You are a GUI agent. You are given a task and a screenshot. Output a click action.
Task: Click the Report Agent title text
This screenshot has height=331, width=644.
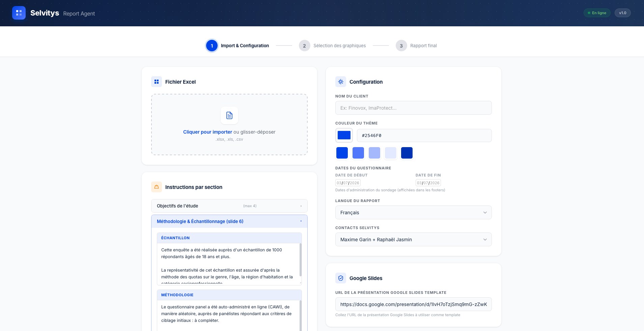click(x=79, y=13)
